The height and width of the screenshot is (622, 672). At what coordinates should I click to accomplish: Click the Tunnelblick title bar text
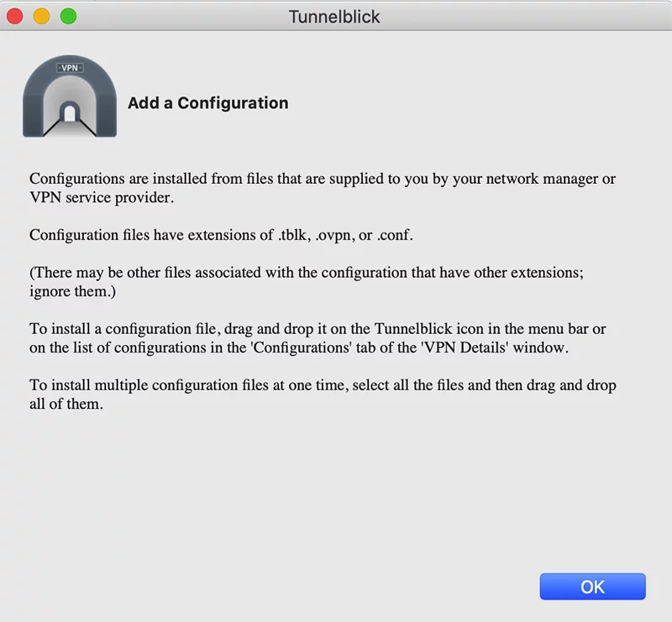(334, 17)
